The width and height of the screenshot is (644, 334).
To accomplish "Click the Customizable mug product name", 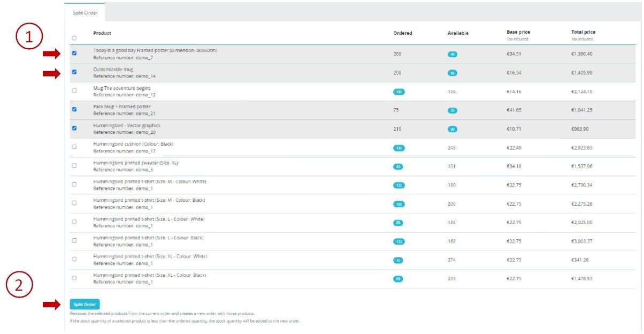I will 113,69.
